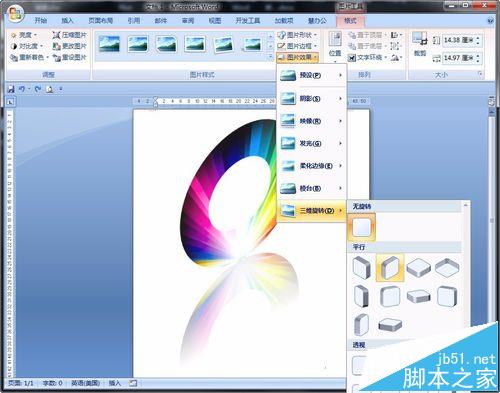Click the shape height field showing 14.38 厘米
The height and width of the screenshot is (393, 500).
pyautogui.click(x=459, y=40)
